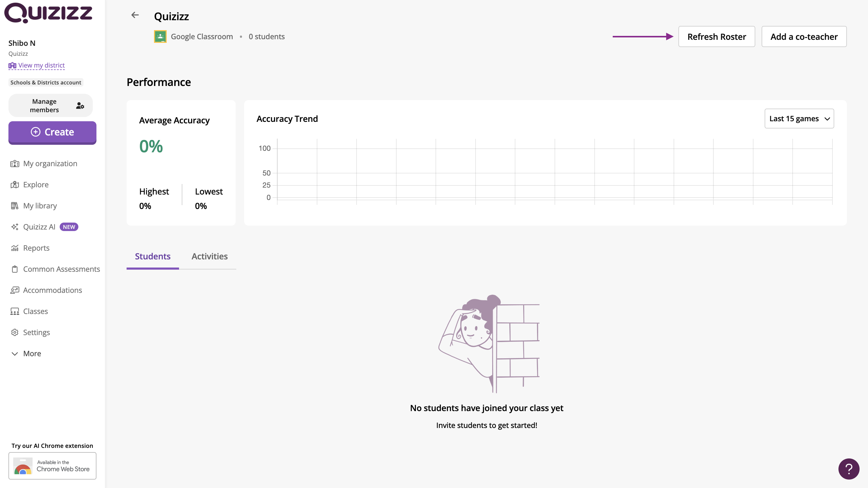The image size is (868, 488).
Task: Select the Students tab
Action: tap(152, 256)
